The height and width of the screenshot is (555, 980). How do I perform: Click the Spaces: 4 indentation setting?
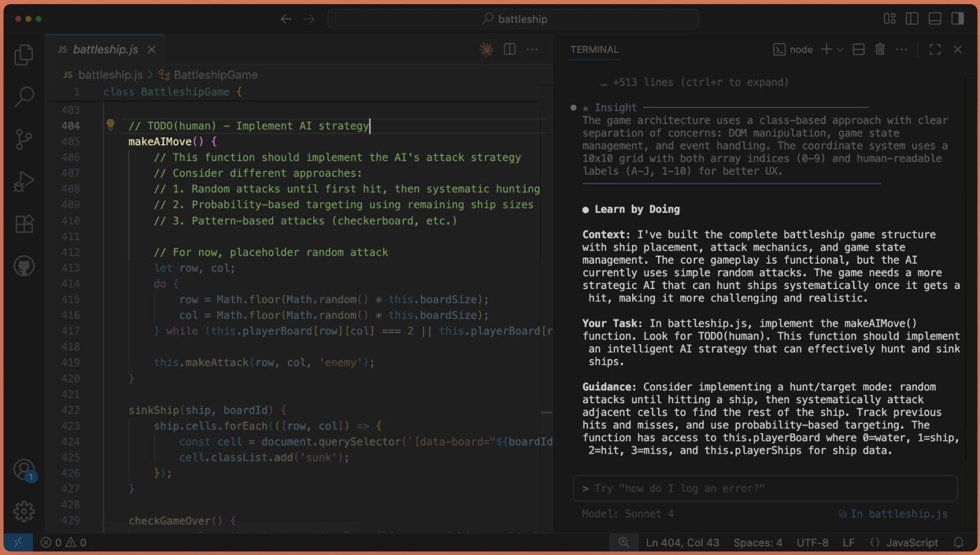click(758, 542)
